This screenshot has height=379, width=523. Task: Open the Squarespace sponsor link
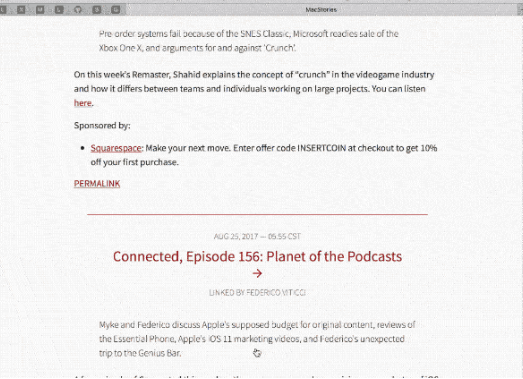click(x=116, y=148)
